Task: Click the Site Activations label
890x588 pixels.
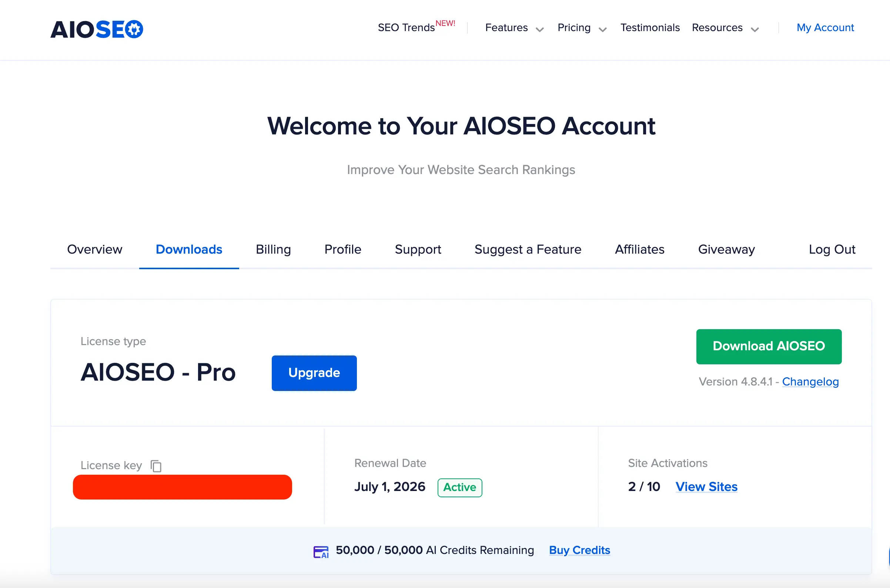Action: (x=668, y=463)
